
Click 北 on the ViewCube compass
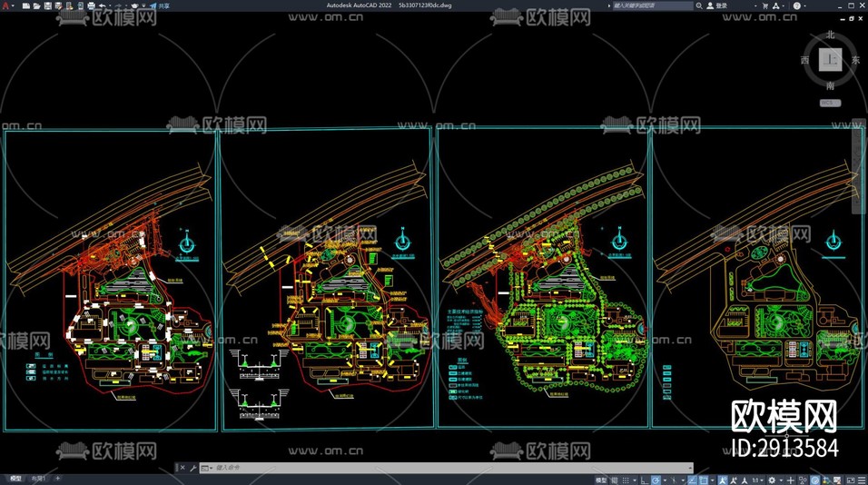click(831, 35)
